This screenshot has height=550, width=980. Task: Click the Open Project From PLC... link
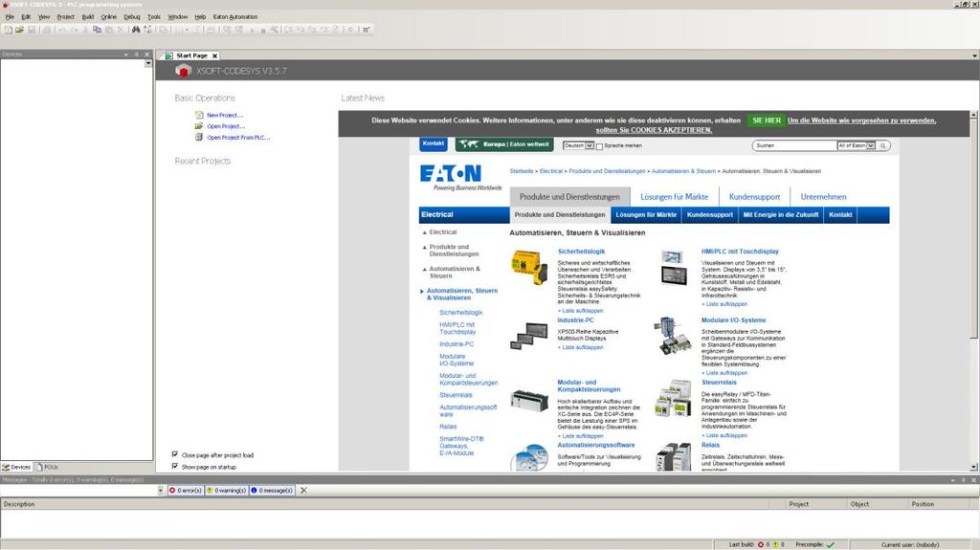click(238, 138)
